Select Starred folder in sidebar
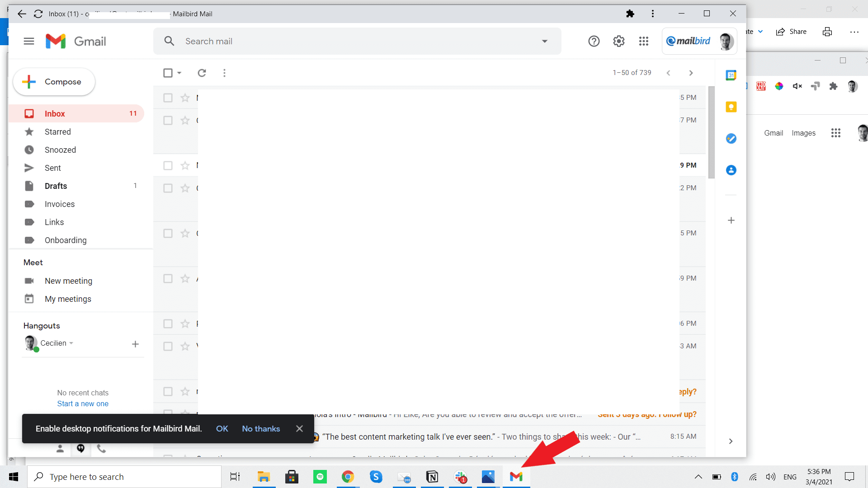 (x=58, y=131)
